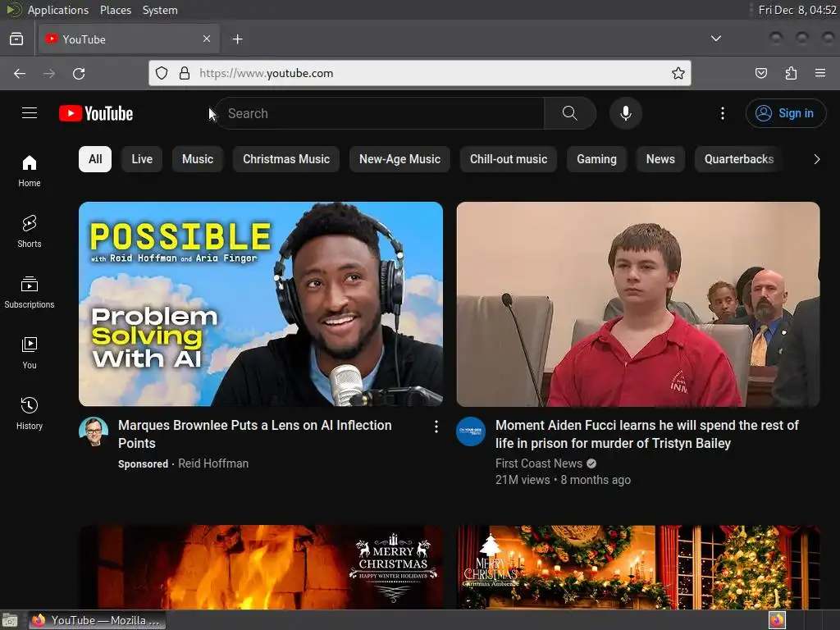Select the Quarterbacks filter chip
Viewport: 840px width, 630px height.
pos(739,159)
